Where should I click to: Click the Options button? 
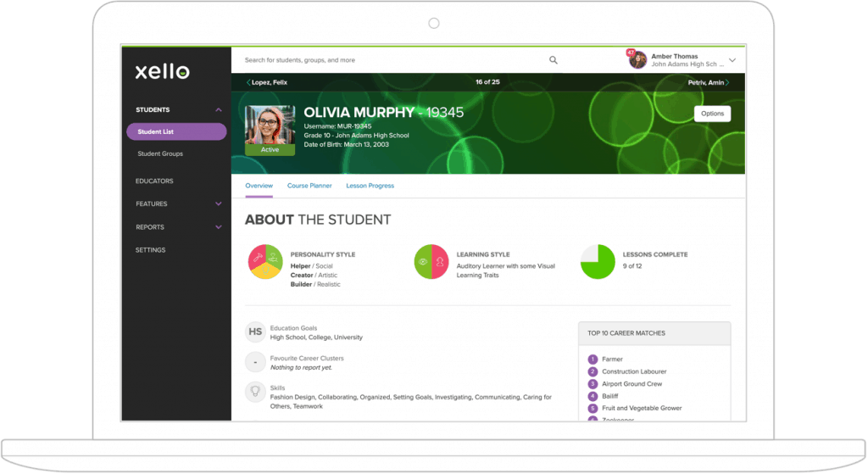pyautogui.click(x=712, y=114)
